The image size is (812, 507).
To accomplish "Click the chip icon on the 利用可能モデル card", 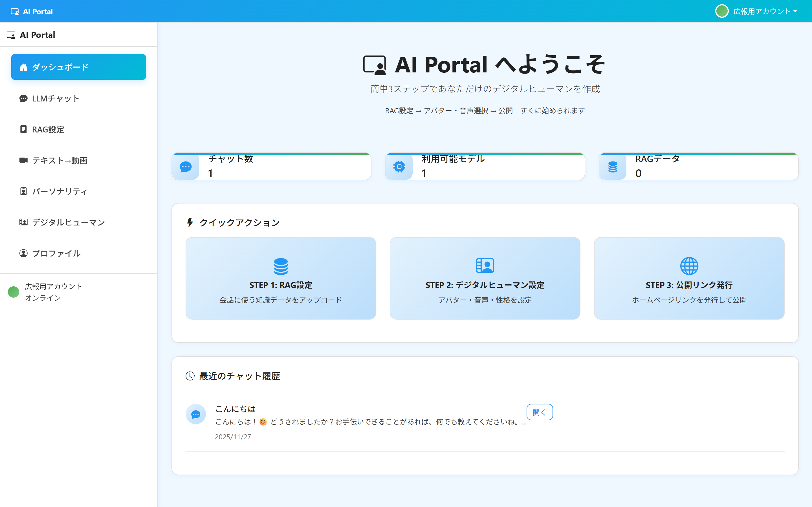I will pyautogui.click(x=399, y=166).
